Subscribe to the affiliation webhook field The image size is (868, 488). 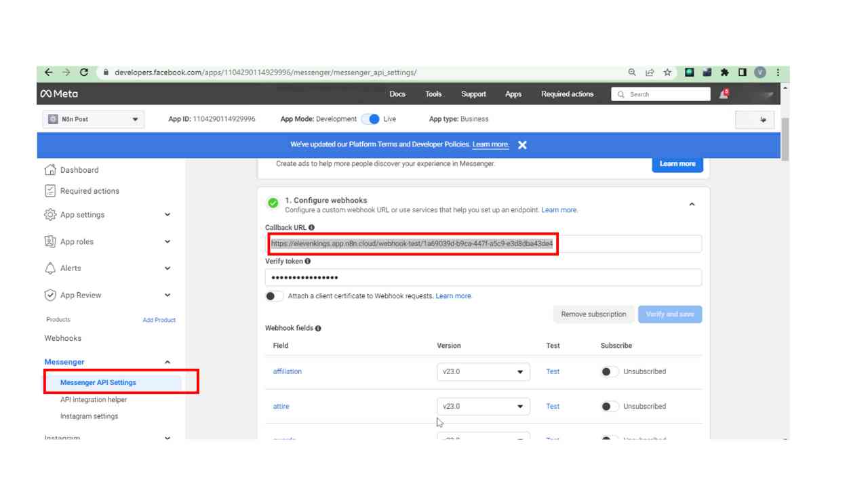click(x=609, y=371)
